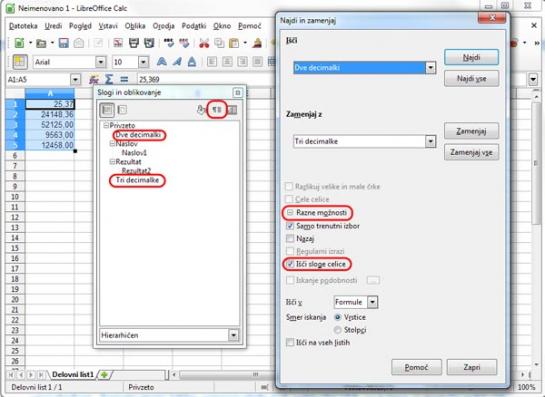Collapse the Razne možnosti expander

[290, 212]
